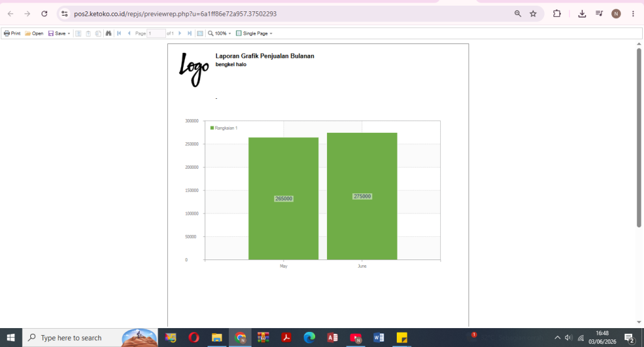Click the report title Laporan Grafik Penjualan Bulanan

tap(265, 56)
